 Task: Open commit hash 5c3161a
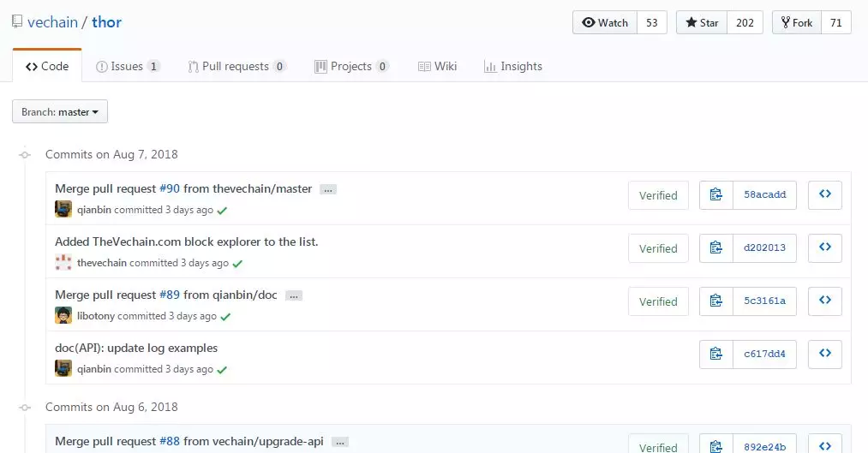click(x=764, y=301)
